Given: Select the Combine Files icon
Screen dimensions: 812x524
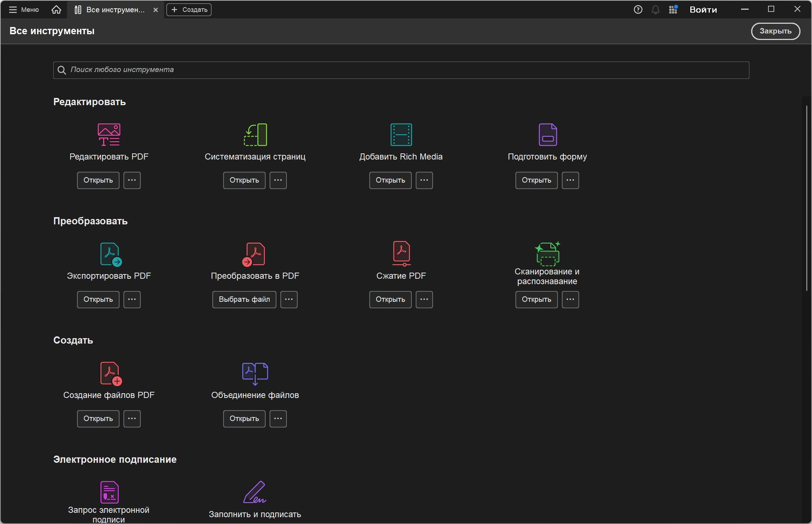Looking at the screenshot, I should (255, 374).
